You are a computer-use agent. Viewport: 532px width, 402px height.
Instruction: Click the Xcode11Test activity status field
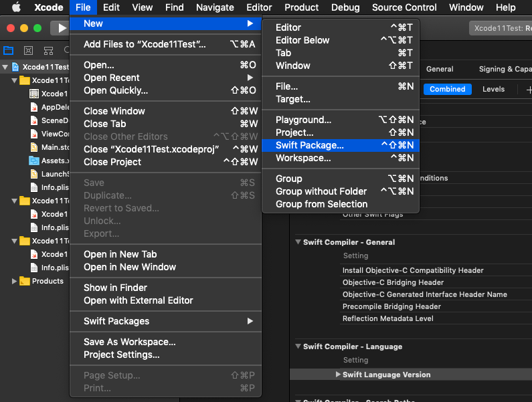point(501,28)
